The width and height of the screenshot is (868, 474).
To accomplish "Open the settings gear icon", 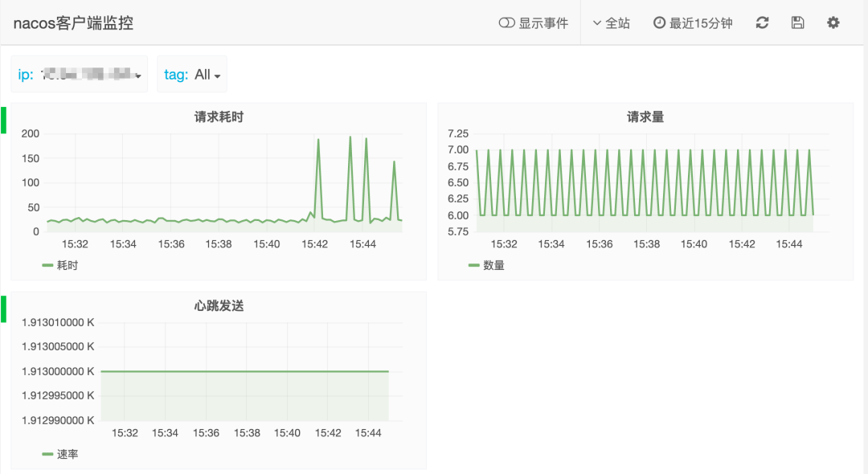I will [x=833, y=23].
